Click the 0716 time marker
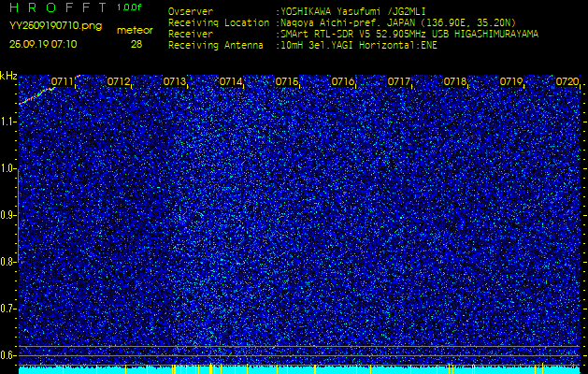 [343, 81]
